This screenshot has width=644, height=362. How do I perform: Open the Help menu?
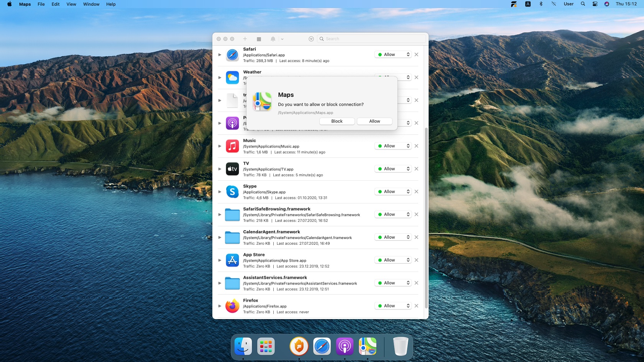(x=111, y=4)
